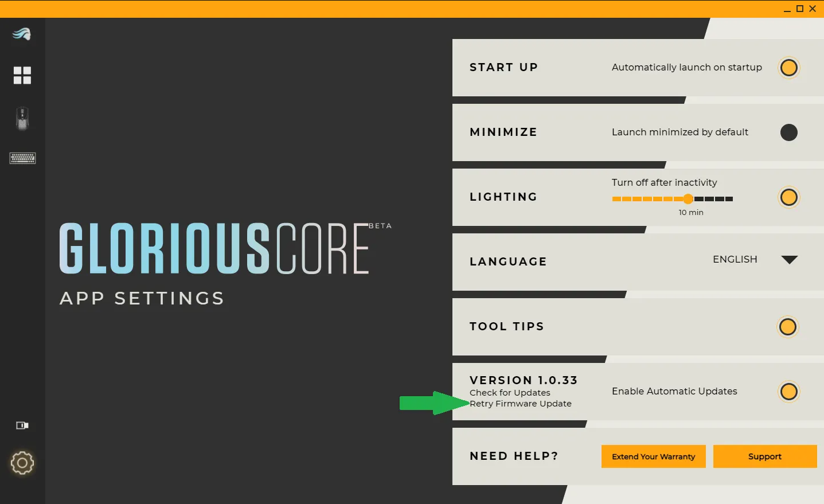Open the dashboard grid icon
Screen dimensions: 824x504
(22, 75)
